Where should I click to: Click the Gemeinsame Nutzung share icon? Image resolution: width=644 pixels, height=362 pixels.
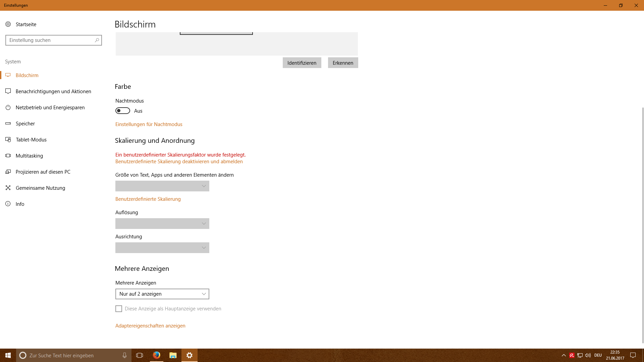coord(8,188)
